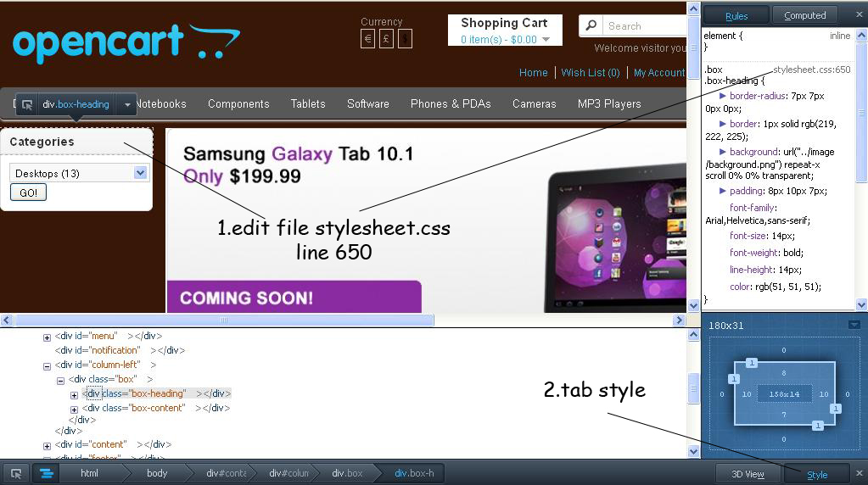868x485 pixels.
Task: Click the search magnifier icon
Action: tap(591, 25)
